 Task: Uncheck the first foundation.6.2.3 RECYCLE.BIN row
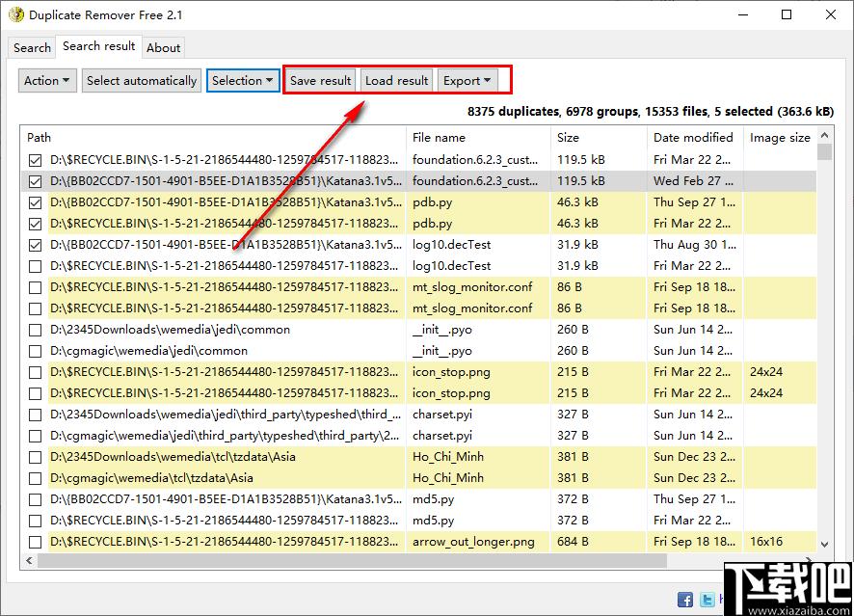click(36, 160)
